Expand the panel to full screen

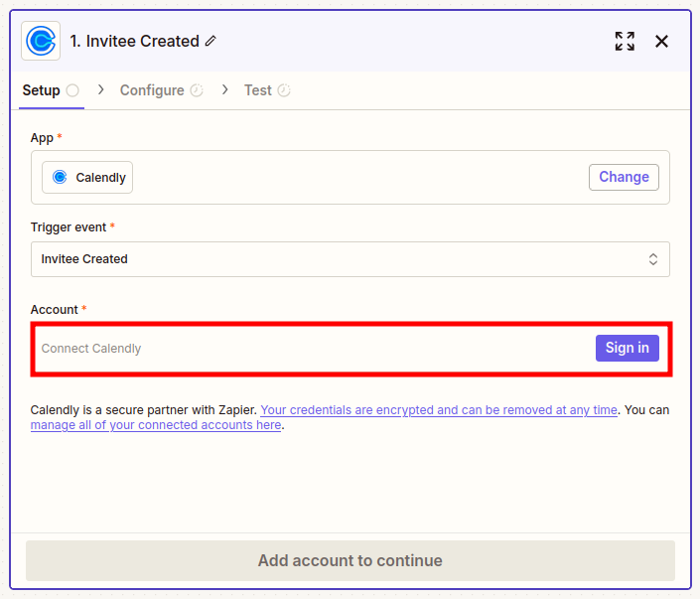625,41
